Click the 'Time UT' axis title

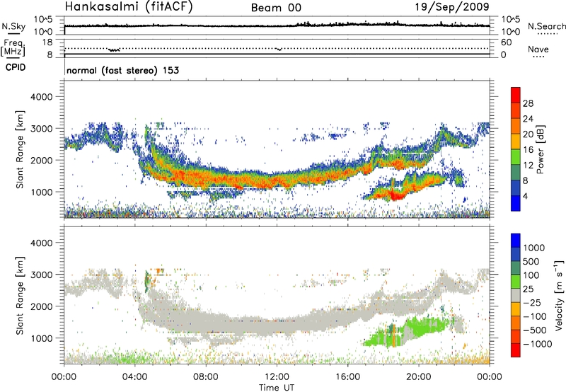click(277, 387)
